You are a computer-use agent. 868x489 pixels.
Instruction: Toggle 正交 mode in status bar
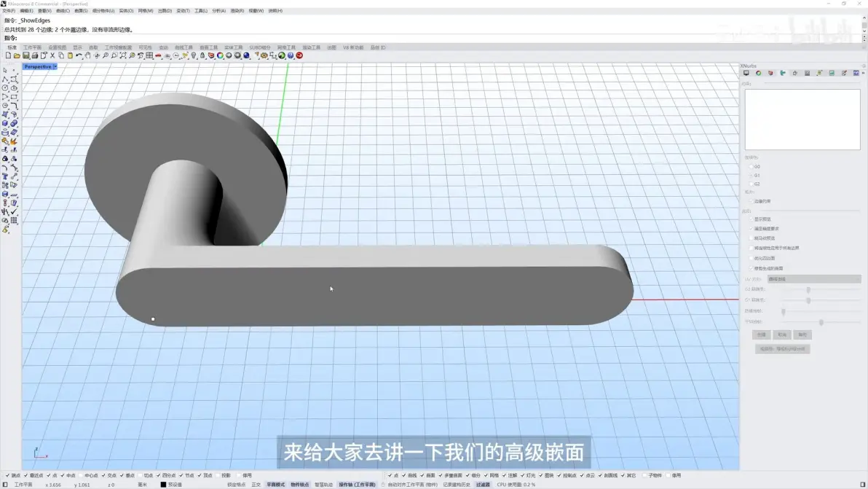tap(256, 485)
